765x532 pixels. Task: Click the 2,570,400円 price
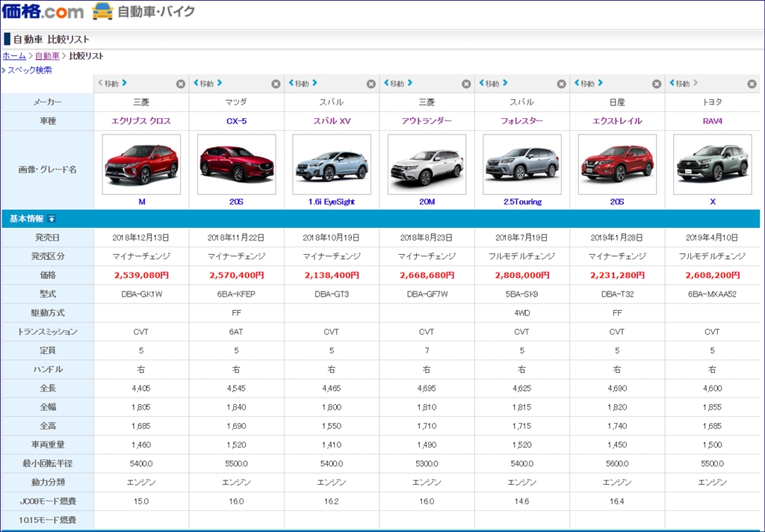[x=237, y=275]
